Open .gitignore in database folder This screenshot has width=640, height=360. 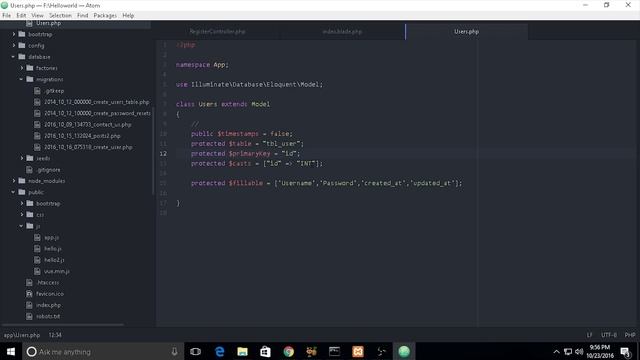[48, 169]
